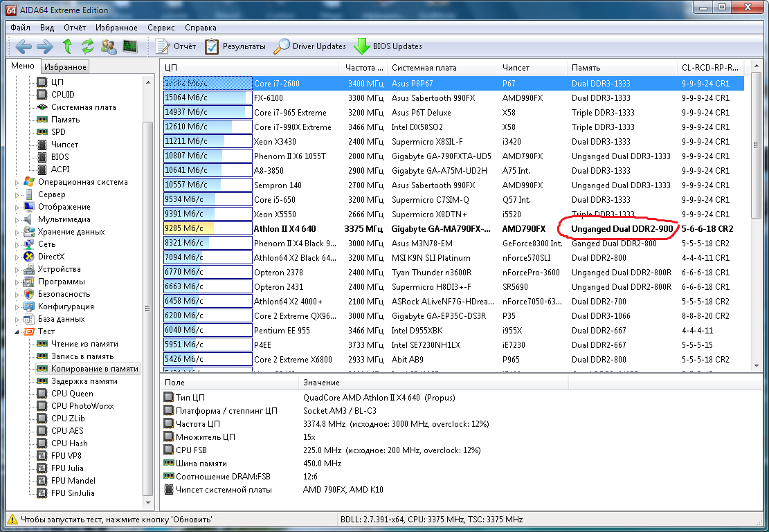Image resolution: width=769 pixels, height=532 pixels.
Task: Select the Opteron 2378 result row
Action: pyautogui.click(x=453, y=272)
